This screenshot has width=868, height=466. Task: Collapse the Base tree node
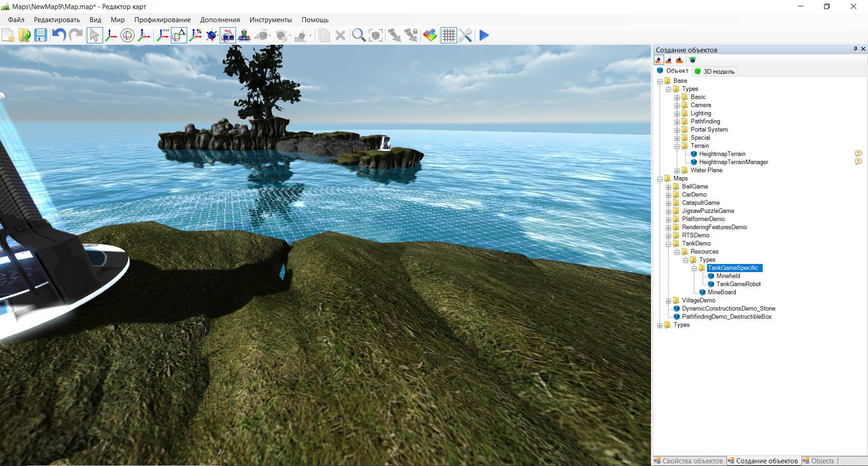click(660, 81)
